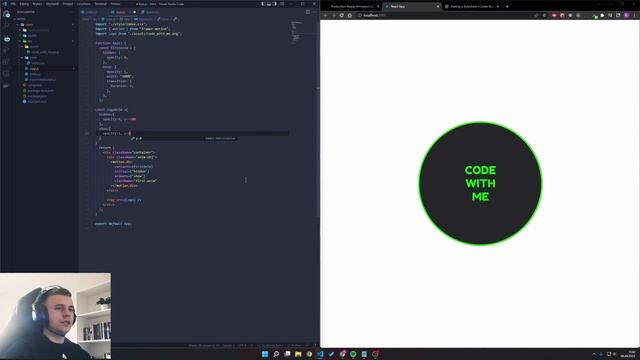
Task: Show hidden system tray icons chevron
Action: click(x=594, y=354)
